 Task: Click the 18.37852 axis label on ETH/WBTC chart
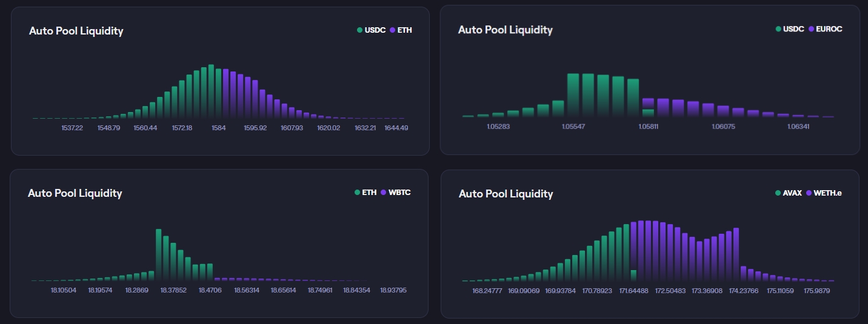[x=173, y=290]
